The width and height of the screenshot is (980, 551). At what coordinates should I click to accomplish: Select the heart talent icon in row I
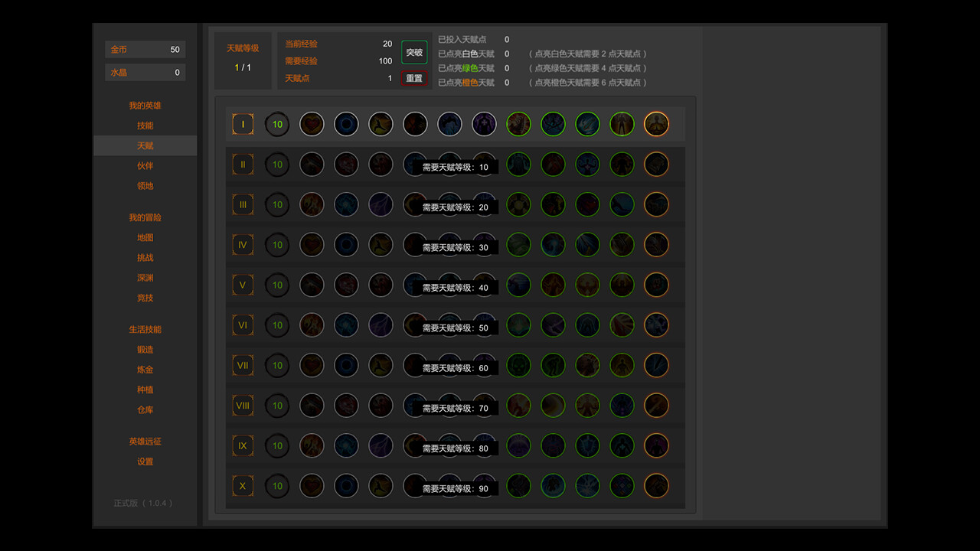pyautogui.click(x=312, y=123)
